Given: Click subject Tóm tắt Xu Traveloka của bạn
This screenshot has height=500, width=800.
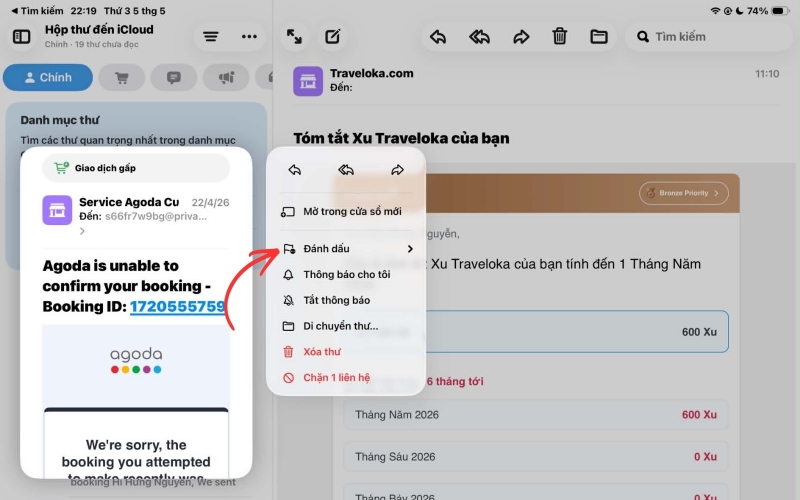Looking at the screenshot, I should coord(401,138).
